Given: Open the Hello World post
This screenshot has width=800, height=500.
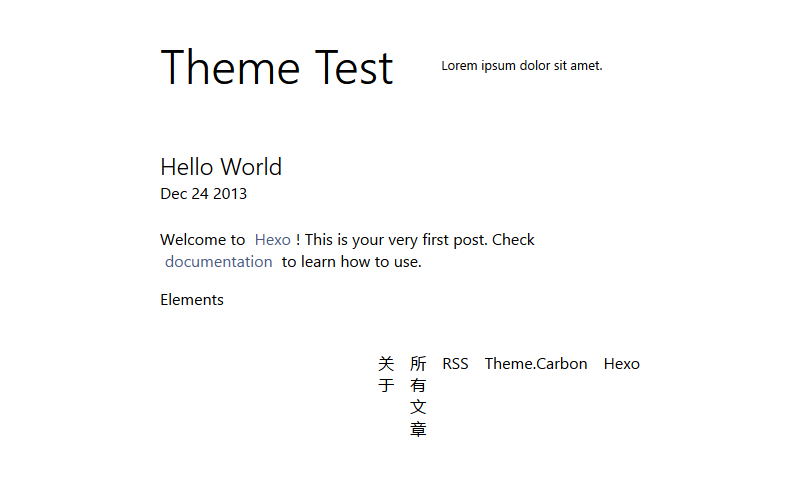Looking at the screenshot, I should (x=221, y=167).
